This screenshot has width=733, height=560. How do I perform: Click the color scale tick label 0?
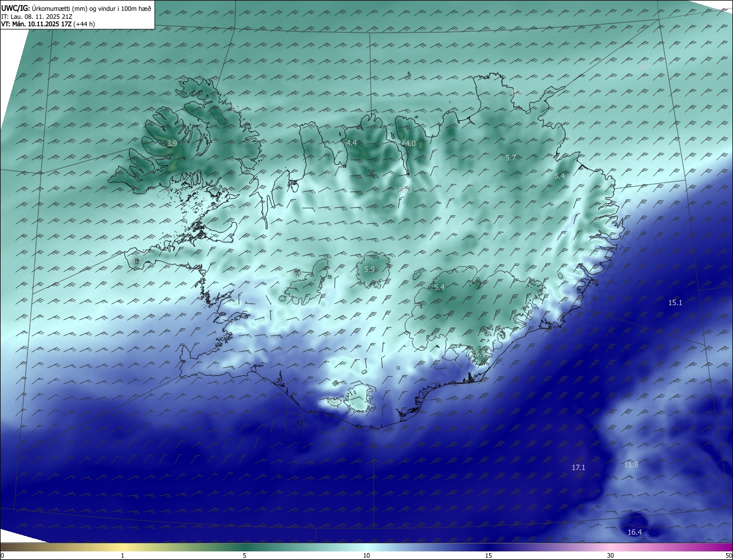(x=2, y=555)
